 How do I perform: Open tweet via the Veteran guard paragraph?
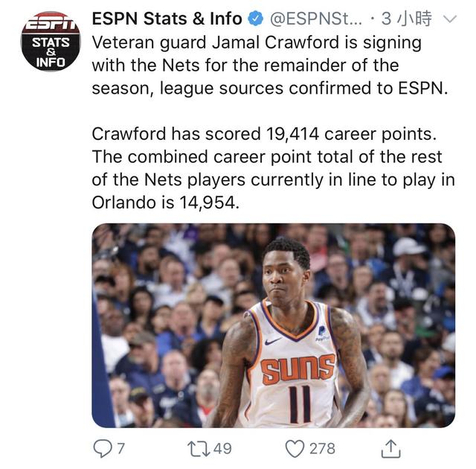point(270,66)
